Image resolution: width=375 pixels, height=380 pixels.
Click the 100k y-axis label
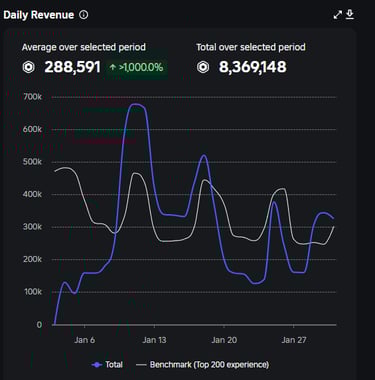pos(33,292)
